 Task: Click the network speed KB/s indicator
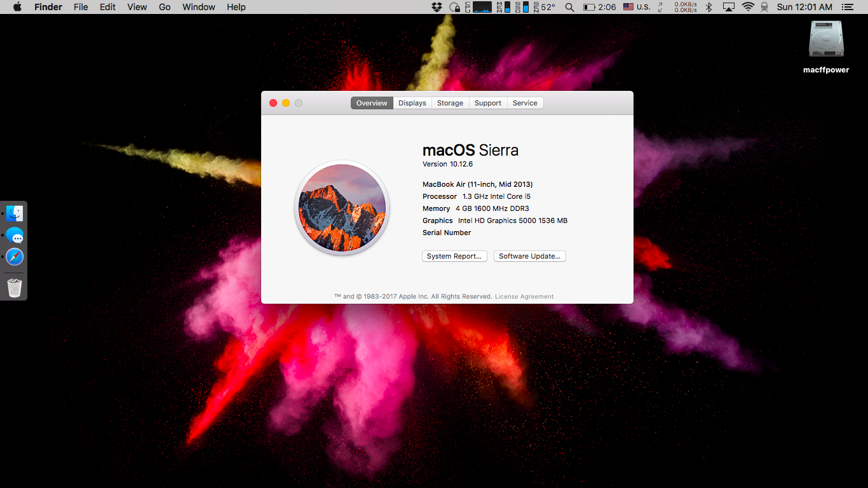(x=686, y=7)
